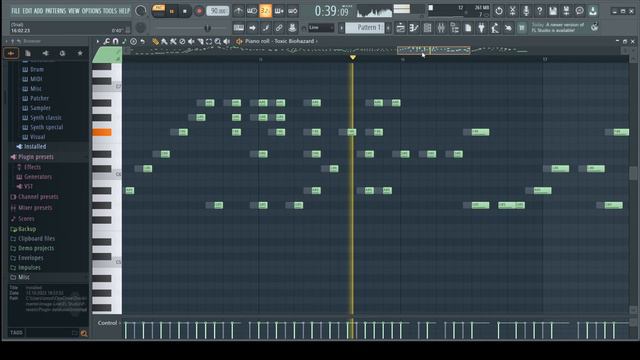Select previous pattern arrow
Viewport: 640px width, 360px height.
click(x=341, y=28)
